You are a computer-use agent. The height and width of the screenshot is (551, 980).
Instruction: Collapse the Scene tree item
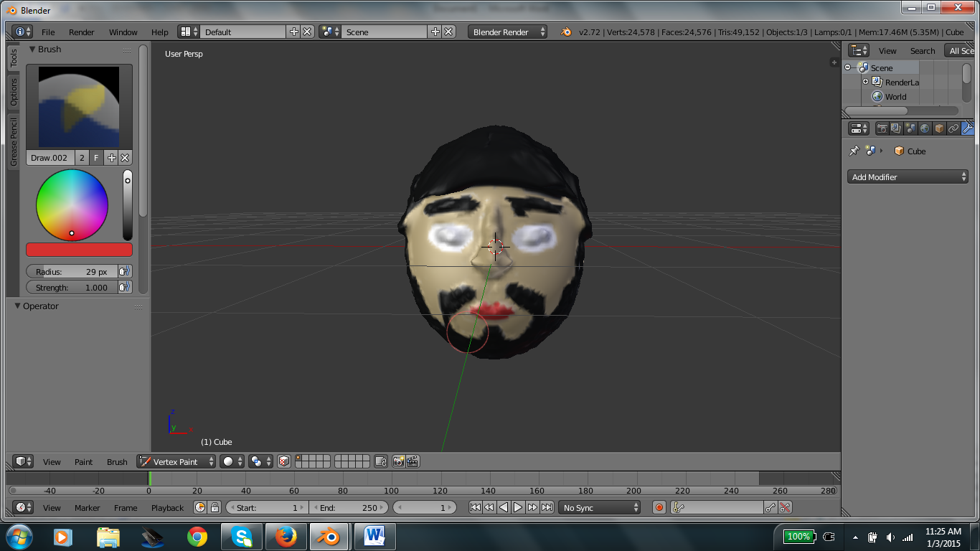(848, 67)
